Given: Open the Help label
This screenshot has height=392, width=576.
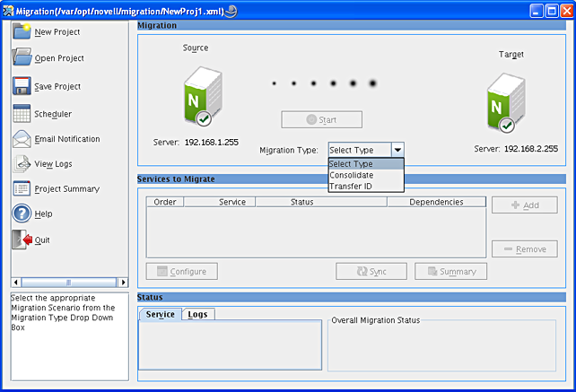Looking at the screenshot, I should tap(43, 213).
